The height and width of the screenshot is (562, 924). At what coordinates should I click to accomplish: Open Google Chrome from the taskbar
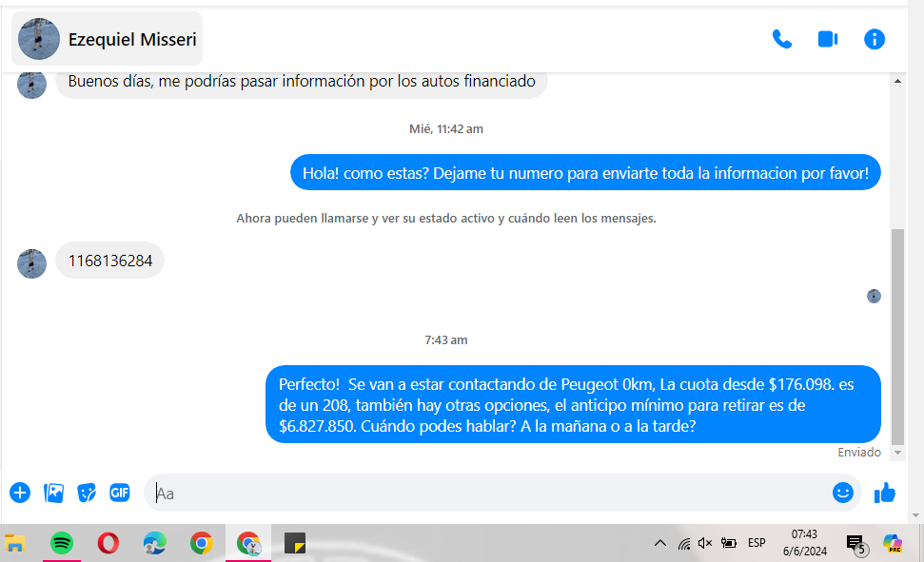click(x=202, y=543)
